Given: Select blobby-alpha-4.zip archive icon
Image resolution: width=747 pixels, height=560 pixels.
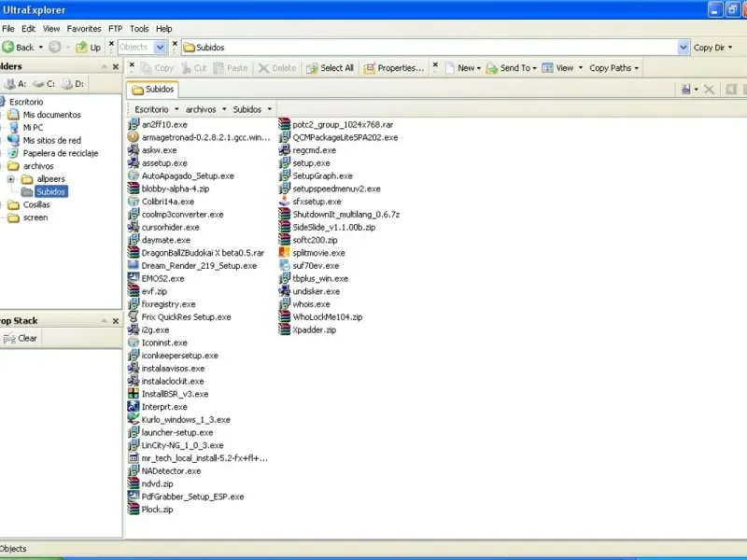Looking at the screenshot, I should click(134, 189).
